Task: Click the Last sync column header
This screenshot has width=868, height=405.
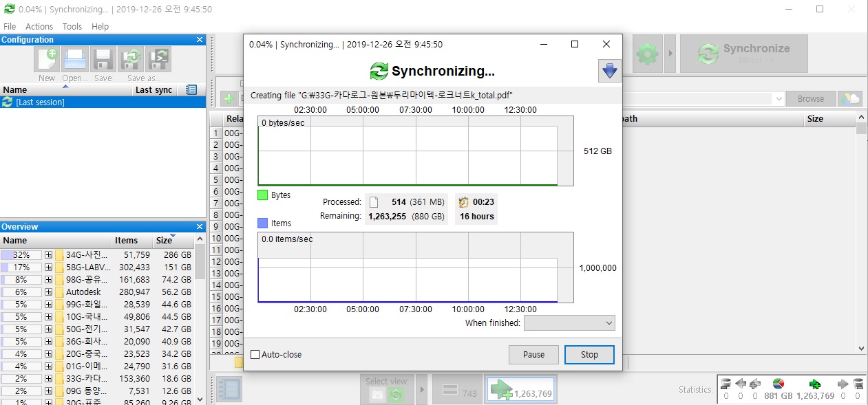Action: click(x=155, y=90)
